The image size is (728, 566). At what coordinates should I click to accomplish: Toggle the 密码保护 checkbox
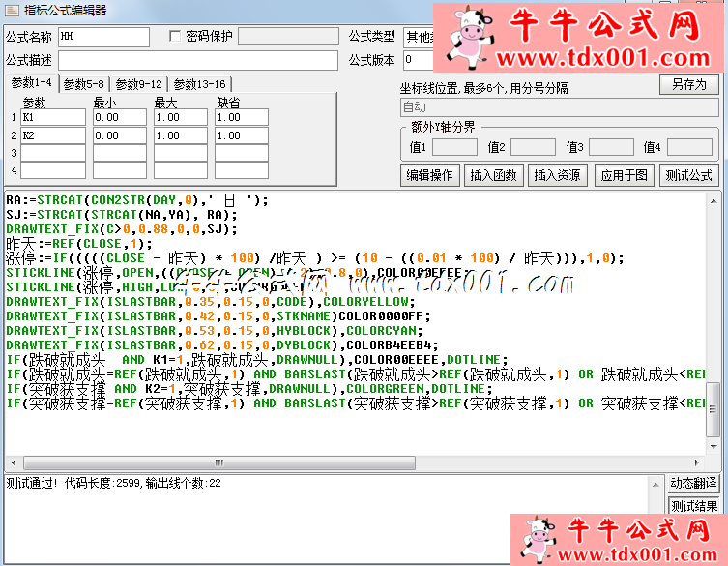coord(175,36)
